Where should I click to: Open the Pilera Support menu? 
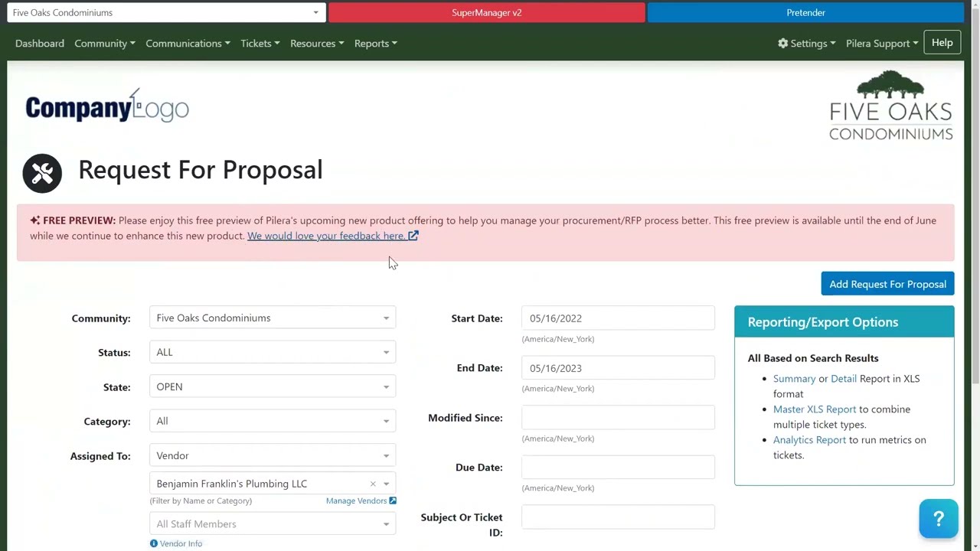click(x=882, y=44)
